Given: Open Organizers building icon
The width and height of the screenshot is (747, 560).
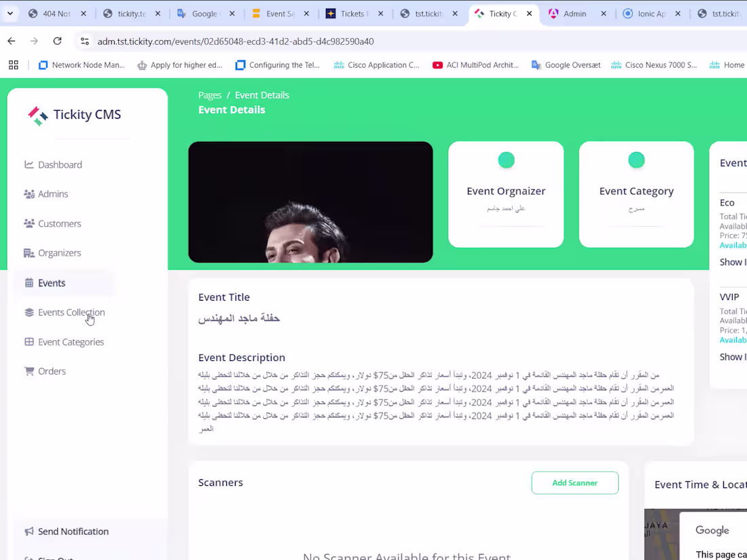Looking at the screenshot, I should pos(29,253).
